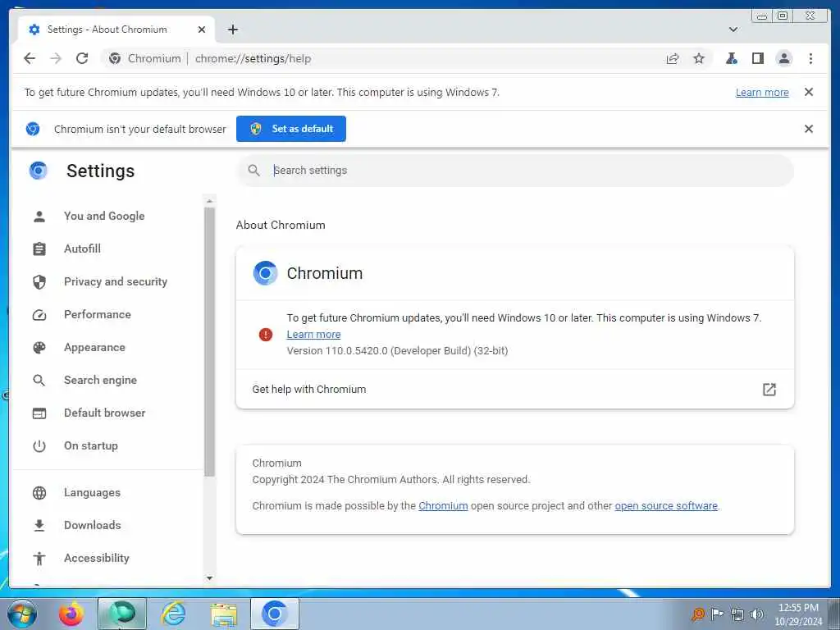Open You and Google settings
The image size is (840, 630).
[x=104, y=216]
